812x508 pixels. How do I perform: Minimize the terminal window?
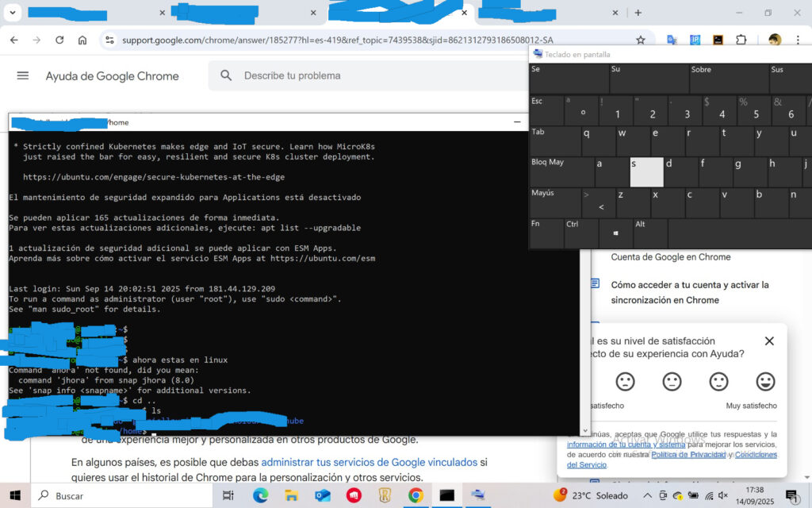(517, 121)
